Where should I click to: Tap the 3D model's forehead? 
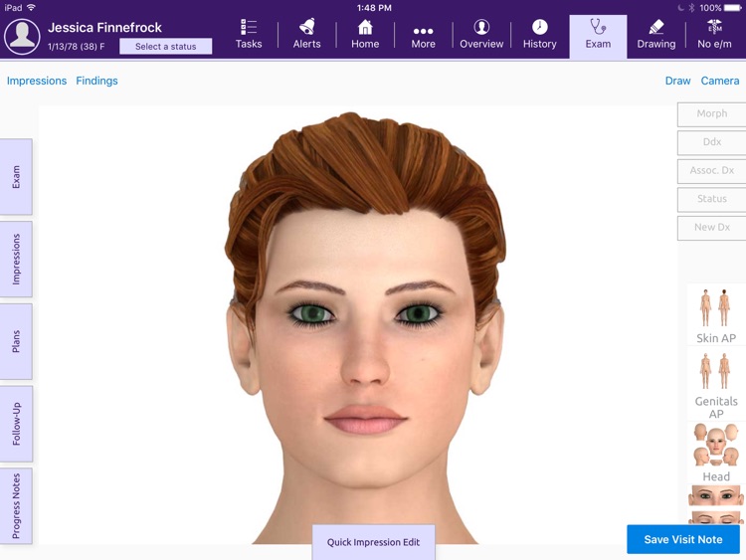point(364,248)
